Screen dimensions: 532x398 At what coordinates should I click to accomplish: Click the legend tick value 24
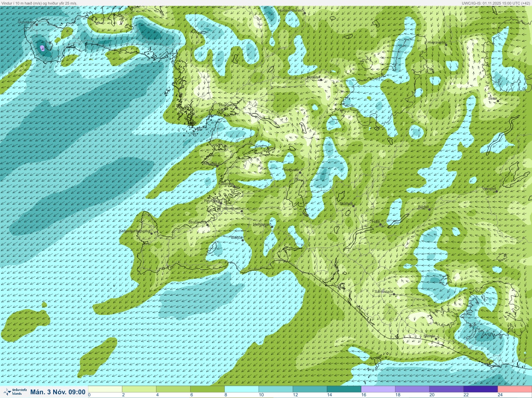[500, 395]
